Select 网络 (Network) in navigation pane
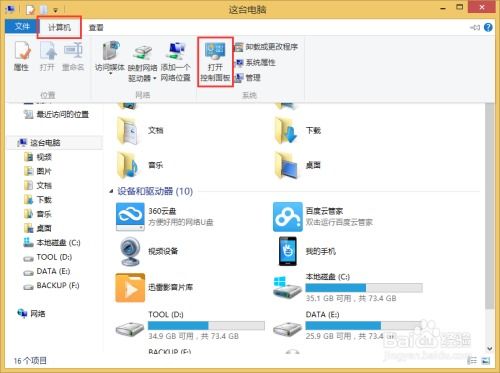Screen dimensions: 500x373 click(x=31, y=313)
